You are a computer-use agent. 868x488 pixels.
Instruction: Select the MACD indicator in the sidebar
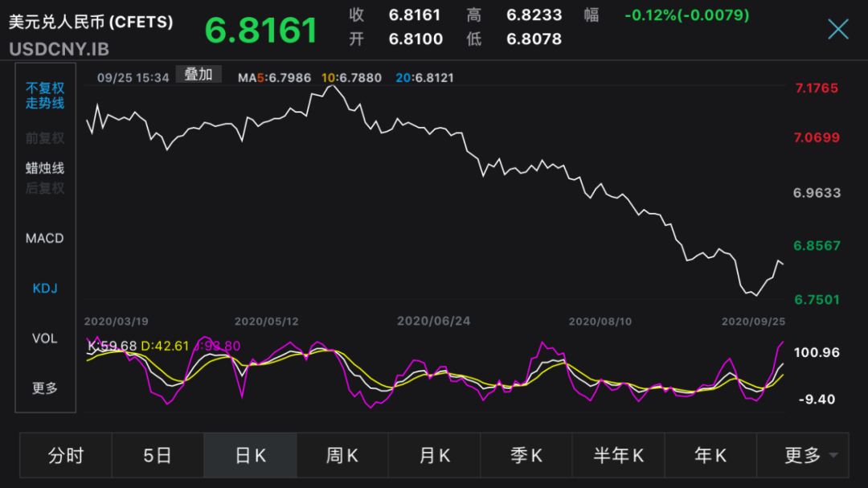pyautogui.click(x=44, y=238)
